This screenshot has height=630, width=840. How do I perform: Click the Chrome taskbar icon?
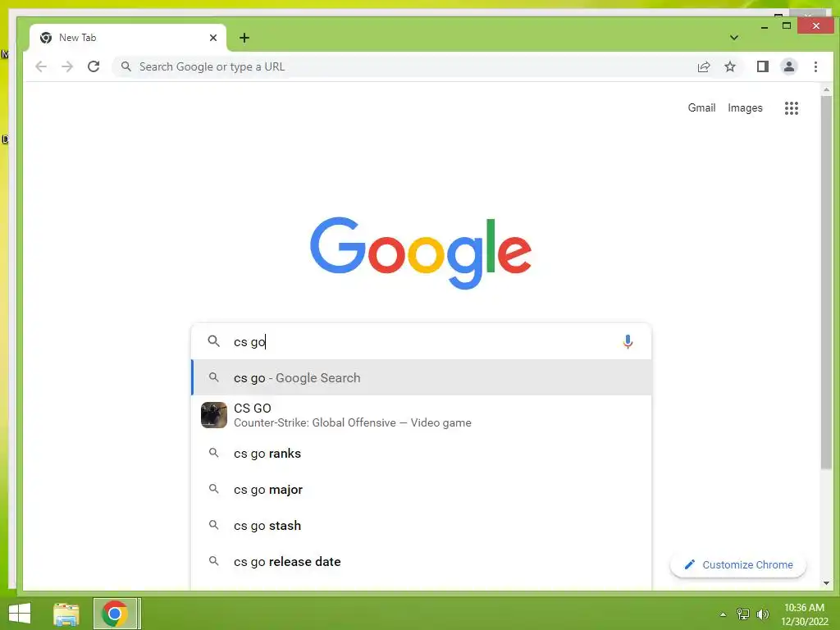click(115, 614)
